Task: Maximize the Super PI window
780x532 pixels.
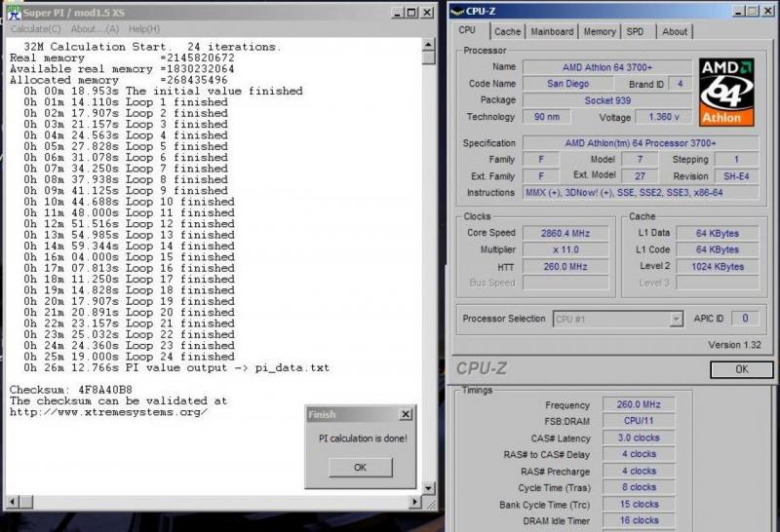Action: pyautogui.click(x=411, y=13)
